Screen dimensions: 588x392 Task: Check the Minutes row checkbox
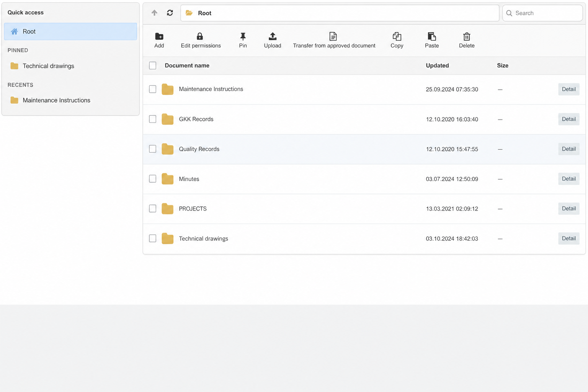click(x=153, y=179)
